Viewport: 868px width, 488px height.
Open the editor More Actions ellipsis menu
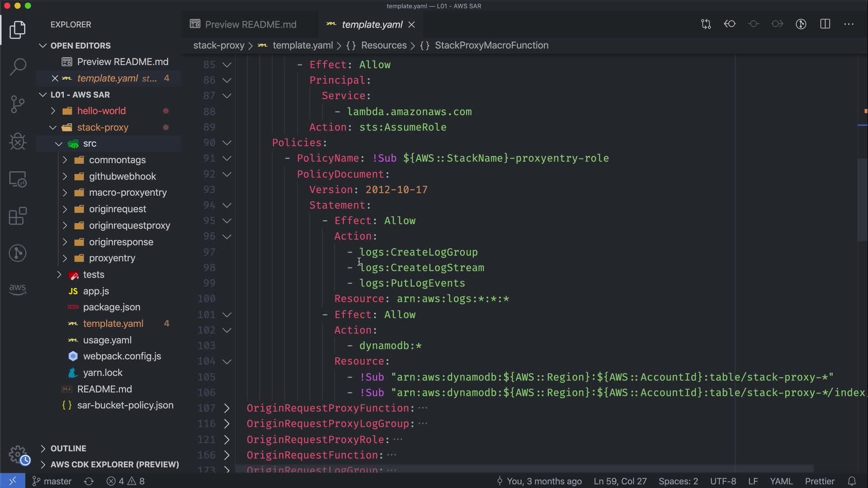click(849, 24)
